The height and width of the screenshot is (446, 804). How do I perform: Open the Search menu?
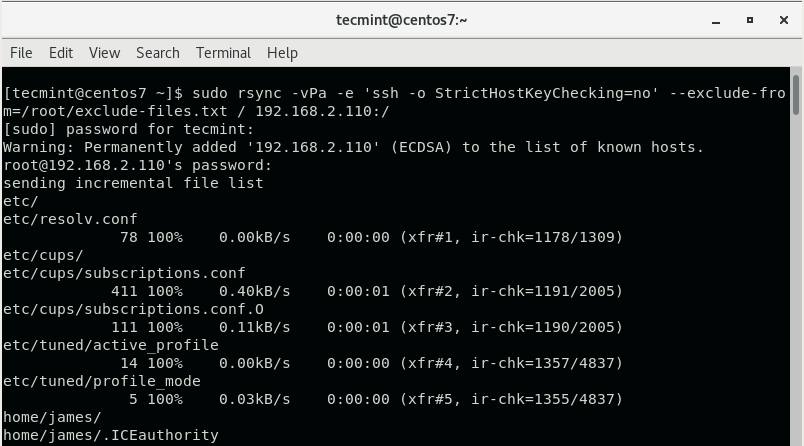coord(158,53)
